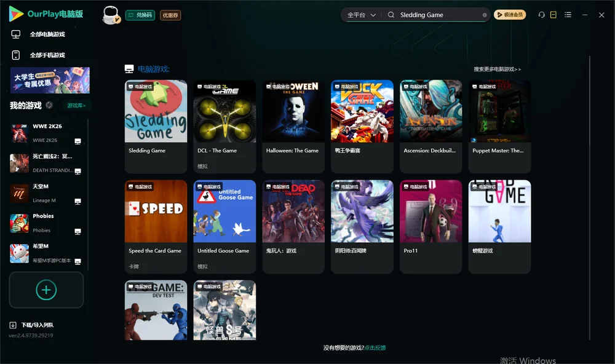
Task: Open the 游戏库> link
Action: coord(76,106)
